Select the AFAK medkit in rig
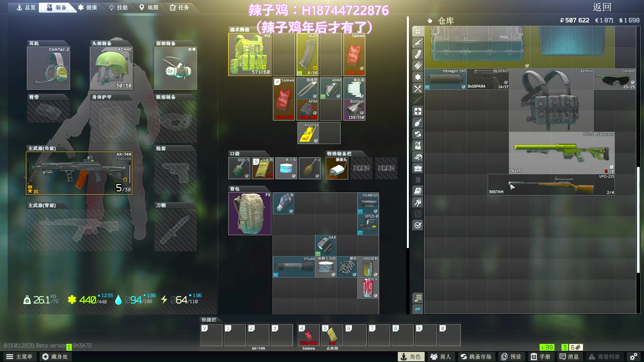This screenshot has width=644, height=362. coord(308,109)
